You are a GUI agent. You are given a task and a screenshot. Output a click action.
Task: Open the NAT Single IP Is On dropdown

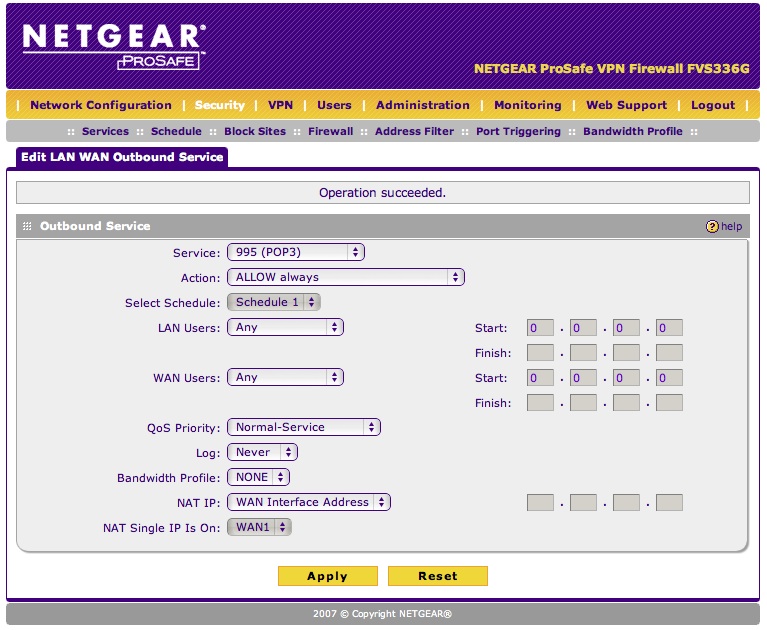click(259, 527)
